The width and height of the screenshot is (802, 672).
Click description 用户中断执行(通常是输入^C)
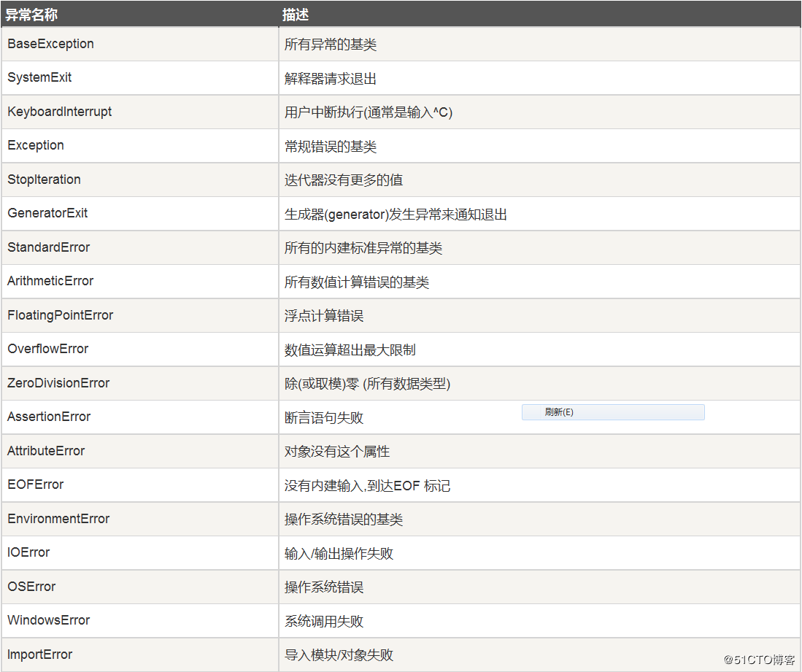(369, 112)
